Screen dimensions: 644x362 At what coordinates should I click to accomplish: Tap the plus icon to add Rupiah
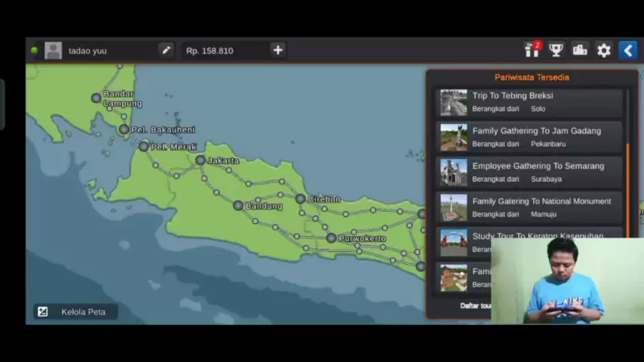pos(278,51)
